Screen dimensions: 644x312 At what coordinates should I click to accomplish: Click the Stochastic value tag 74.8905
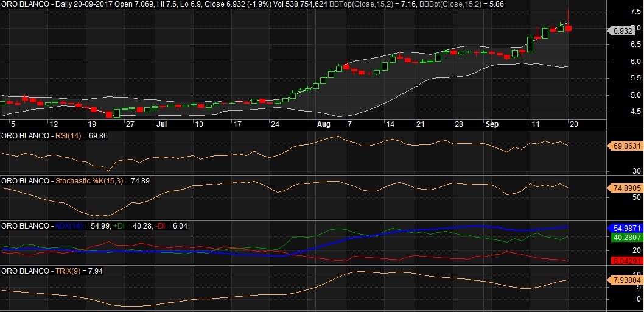pyautogui.click(x=626, y=188)
